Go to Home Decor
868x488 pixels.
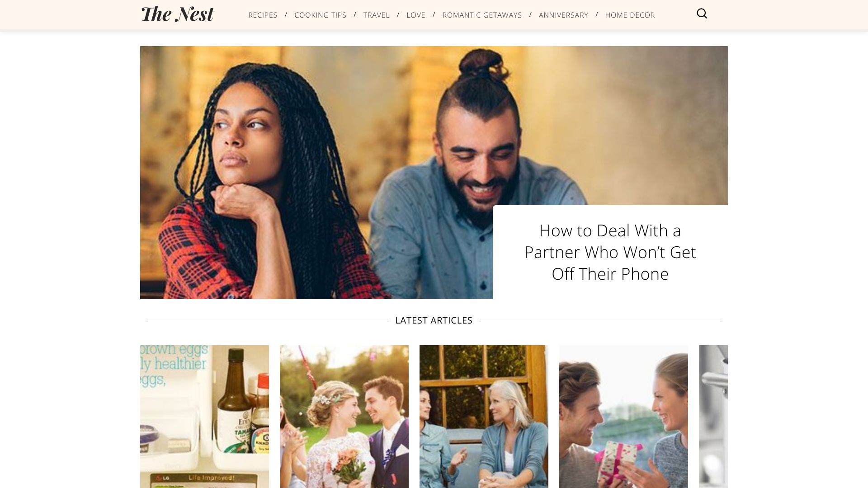[630, 15]
